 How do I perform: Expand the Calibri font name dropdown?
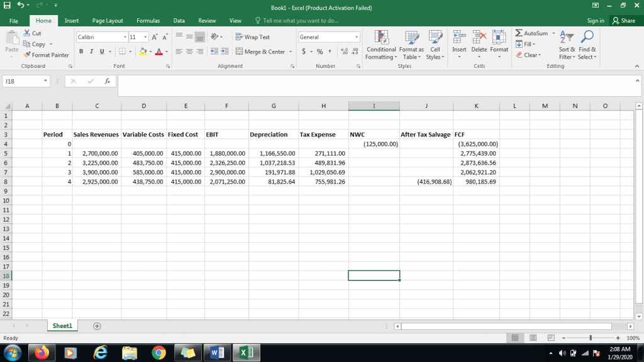(125, 37)
